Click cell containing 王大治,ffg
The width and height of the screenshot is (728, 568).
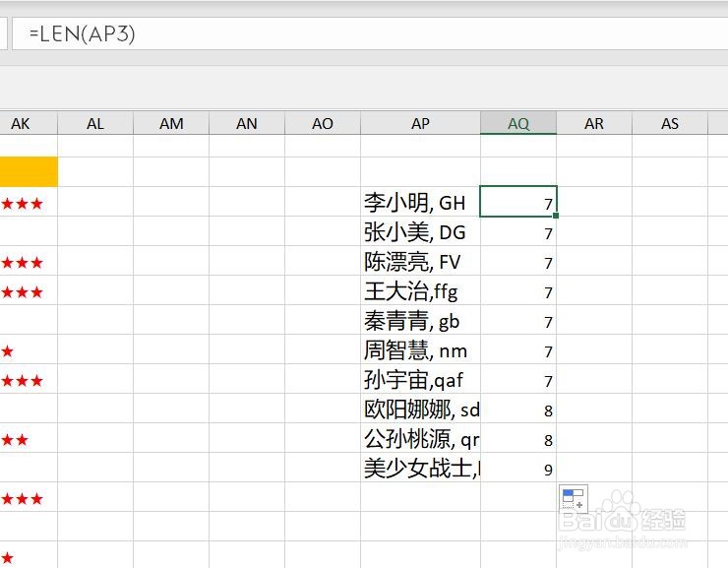click(420, 291)
